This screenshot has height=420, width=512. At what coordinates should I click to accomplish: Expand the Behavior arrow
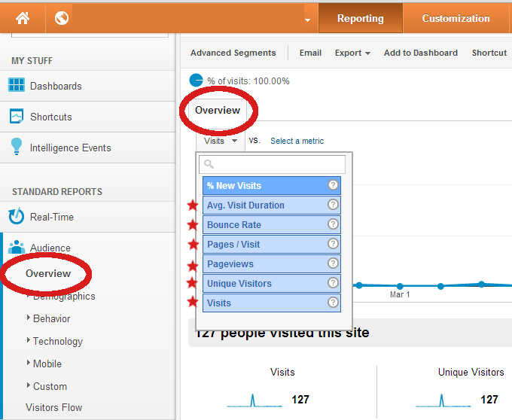click(x=29, y=318)
